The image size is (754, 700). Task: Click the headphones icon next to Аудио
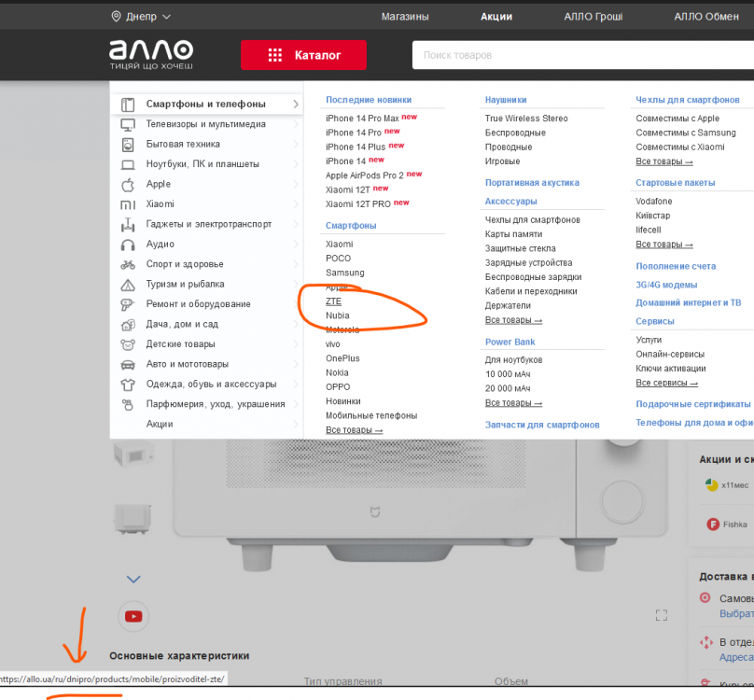pos(128,245)
